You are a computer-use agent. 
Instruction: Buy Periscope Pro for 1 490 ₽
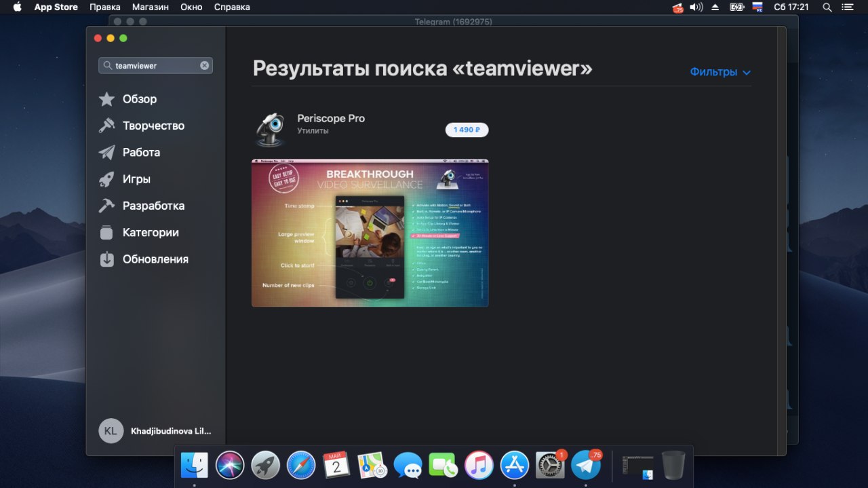tap(467, 130)
